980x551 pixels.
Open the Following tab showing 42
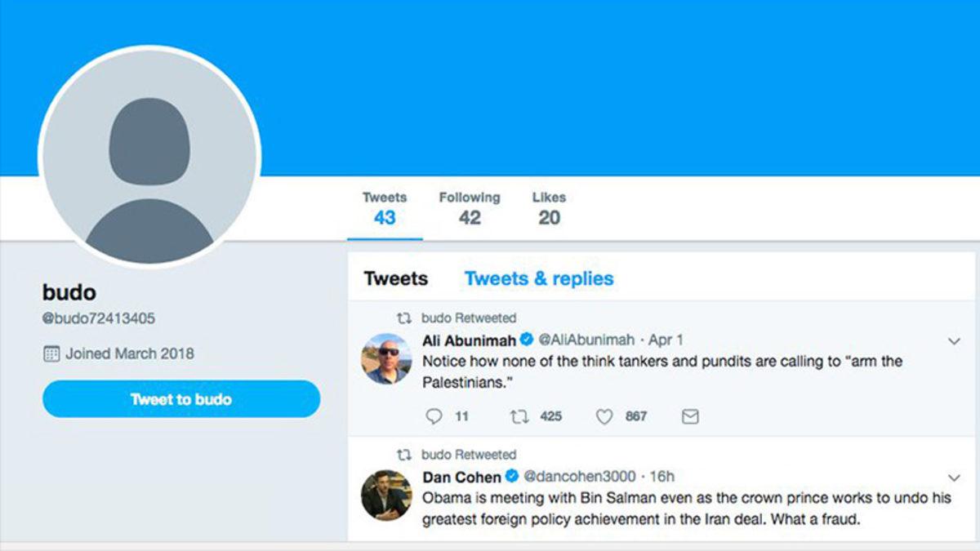point(470,208)
